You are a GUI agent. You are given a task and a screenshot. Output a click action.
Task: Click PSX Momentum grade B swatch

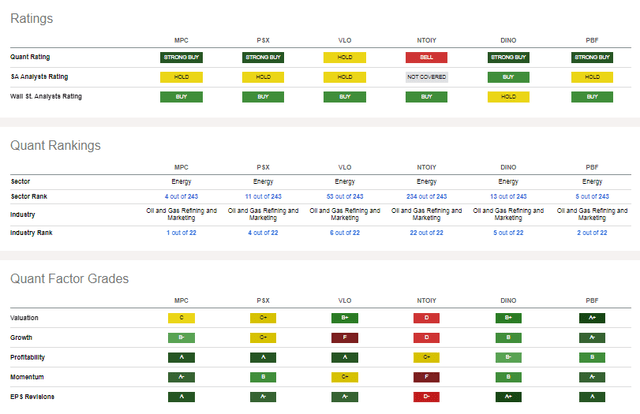click(x=263, y=377)
